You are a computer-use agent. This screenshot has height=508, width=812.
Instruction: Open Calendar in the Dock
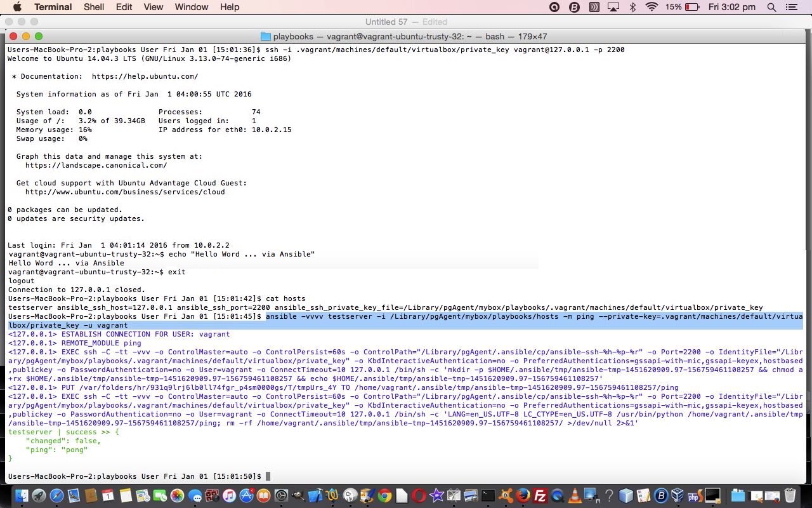(108, 495)
